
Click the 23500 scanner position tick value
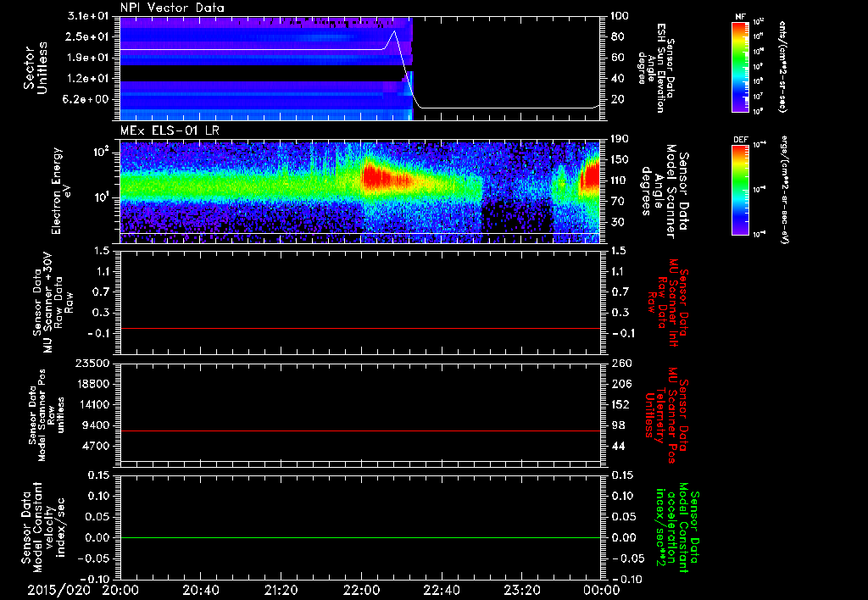click(94, 363)
